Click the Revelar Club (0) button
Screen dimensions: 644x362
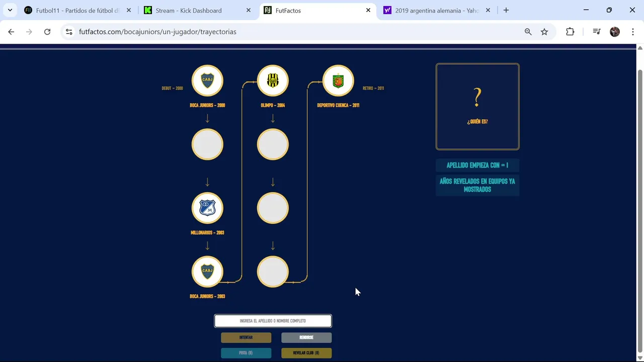(x=306, y=353)
